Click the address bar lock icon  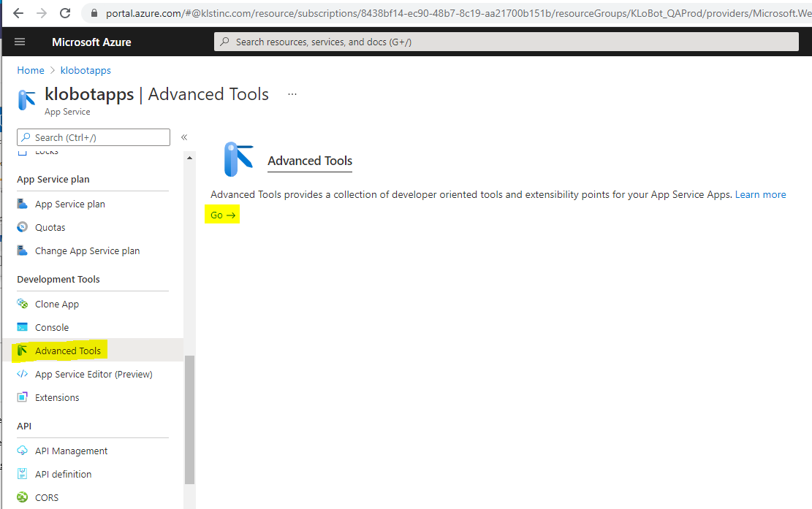(94, 13)
